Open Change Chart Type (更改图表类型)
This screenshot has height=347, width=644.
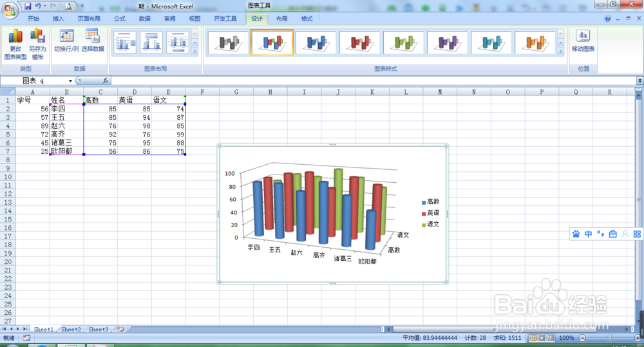[15, 45]
